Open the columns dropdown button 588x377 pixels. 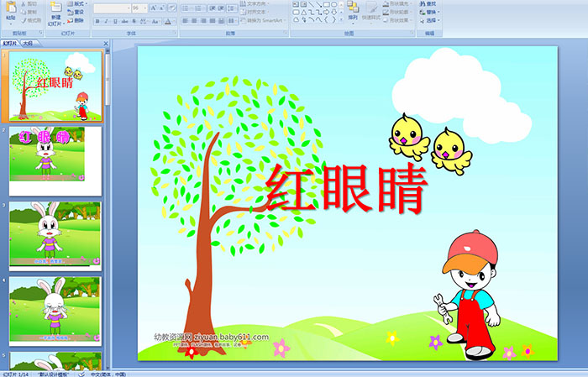[233, 21]
